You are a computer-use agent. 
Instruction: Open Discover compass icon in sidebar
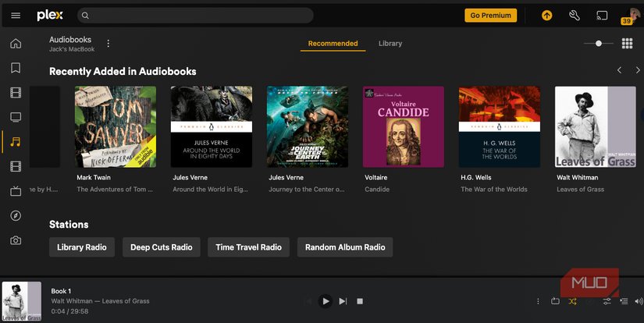[16, 215]
